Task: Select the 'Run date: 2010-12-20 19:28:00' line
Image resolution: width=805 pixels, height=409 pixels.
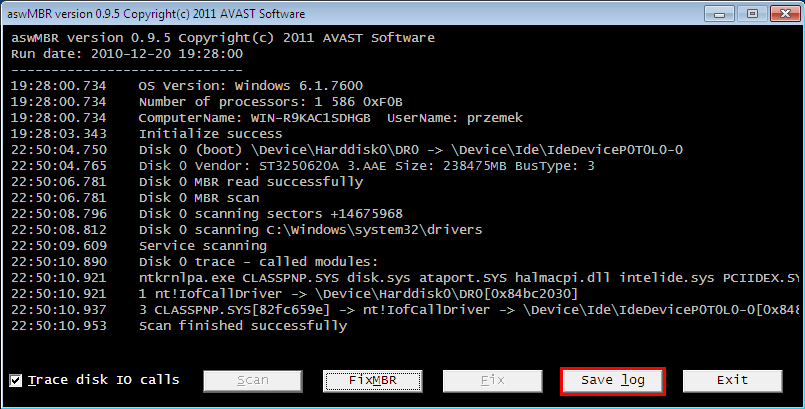Action: point(127,54)
